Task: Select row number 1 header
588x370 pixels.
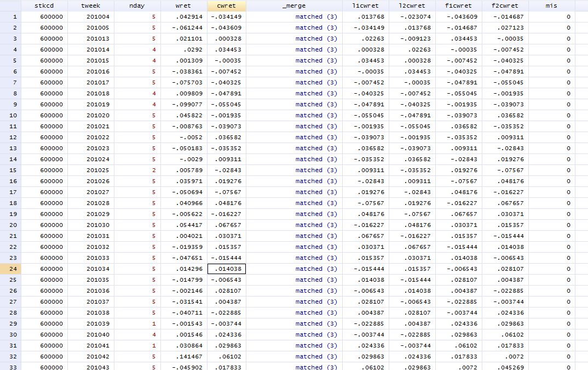Action: (10, 16)
